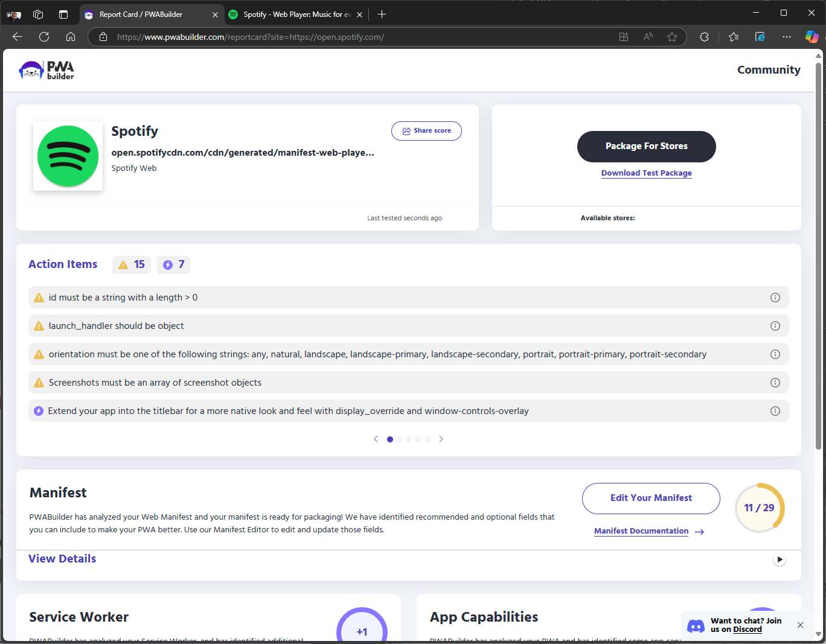
Task: Open Settings and more menu
Action: click(787, 37)
